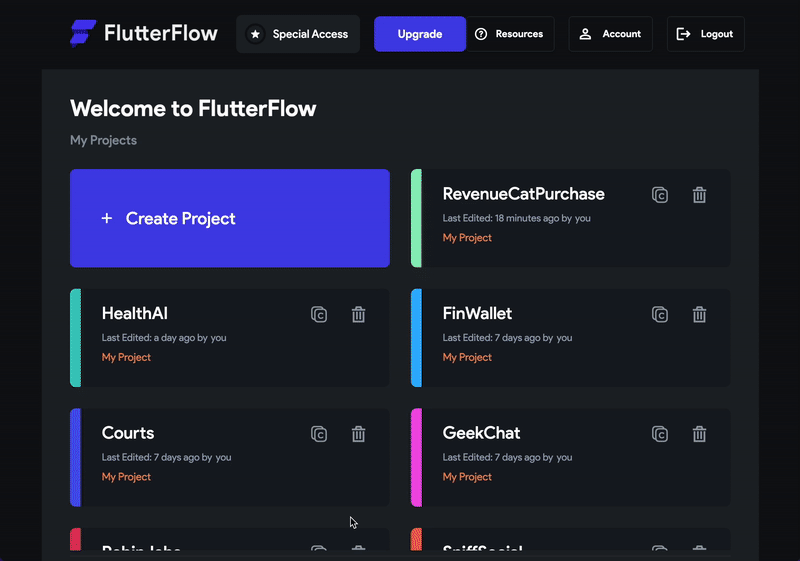Click the FlutterFlow wordmark text
This screenshot has height=561, width=800.
(161, 33)
